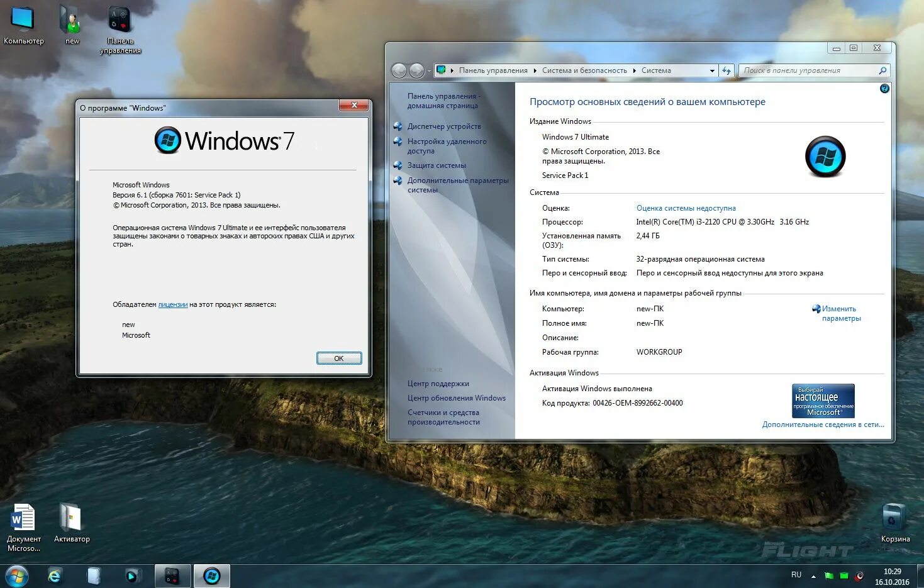Open Центр поддержки link
Image resolution: width=924 pixels, height=588 pixels.
click(x=438, y=384)
